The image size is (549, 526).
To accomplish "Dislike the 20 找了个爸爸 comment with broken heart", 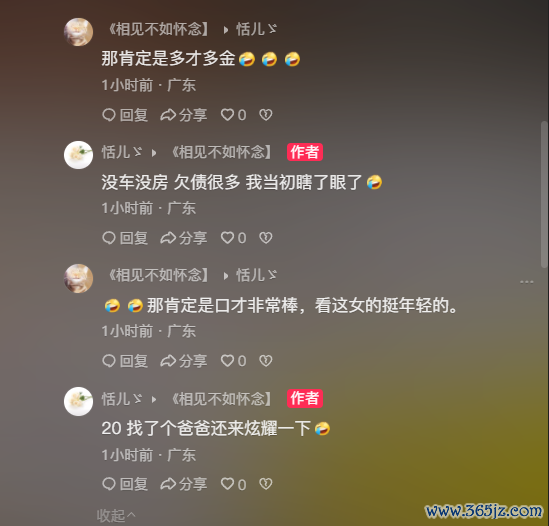I will coord(266,484).
